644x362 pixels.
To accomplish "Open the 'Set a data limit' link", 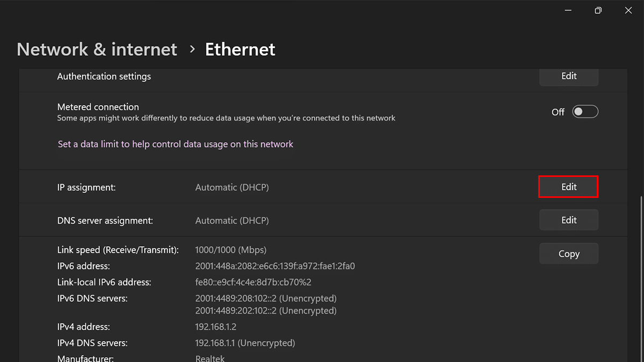I will tap(175, 144).
